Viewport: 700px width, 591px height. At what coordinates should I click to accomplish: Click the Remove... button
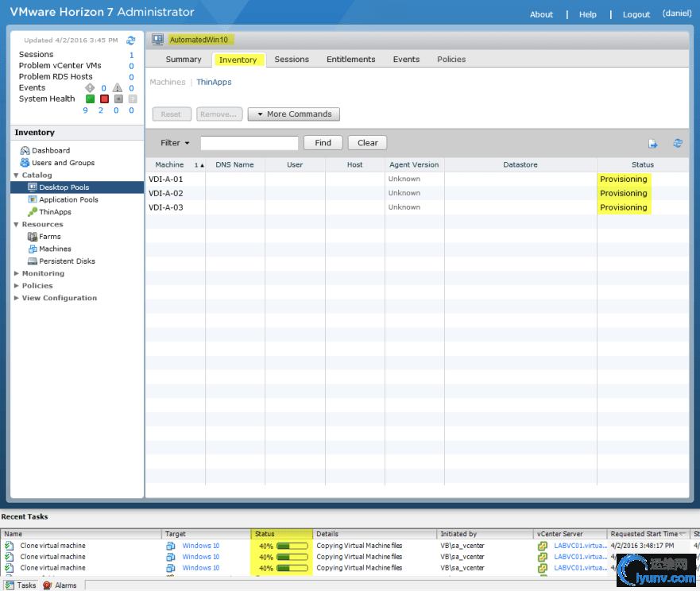(x=219, y=114)
